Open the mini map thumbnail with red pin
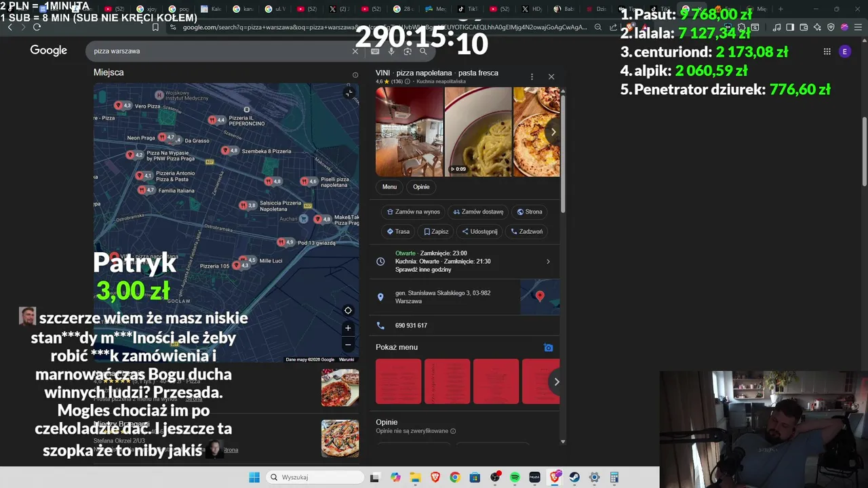Screen dimensions: 868x488 coord(540,297)
